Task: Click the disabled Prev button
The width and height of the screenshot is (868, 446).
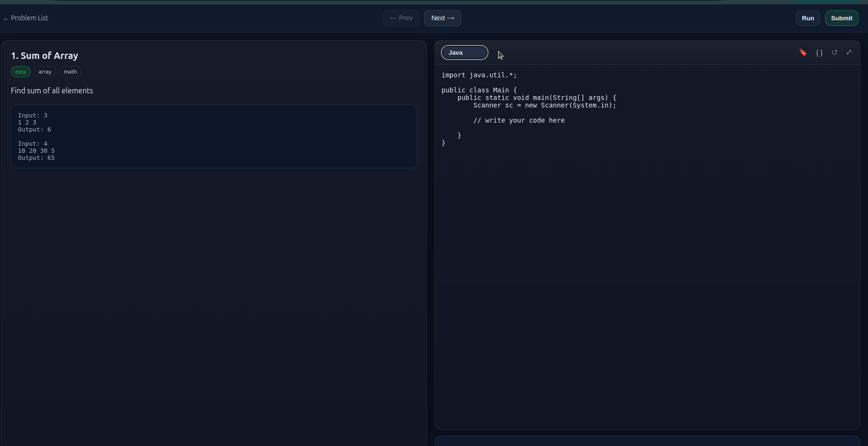Action: click(x=401, y=18)
